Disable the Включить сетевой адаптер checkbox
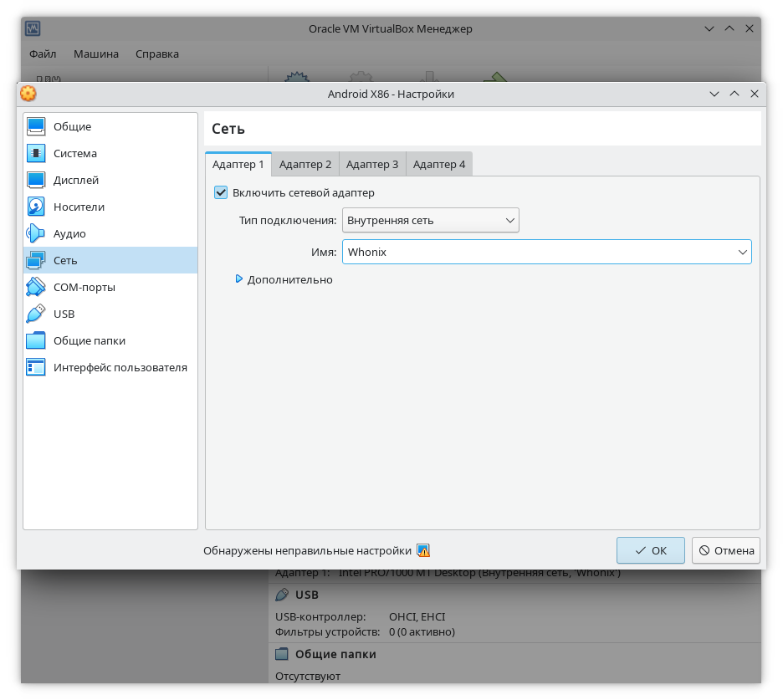 222,193
